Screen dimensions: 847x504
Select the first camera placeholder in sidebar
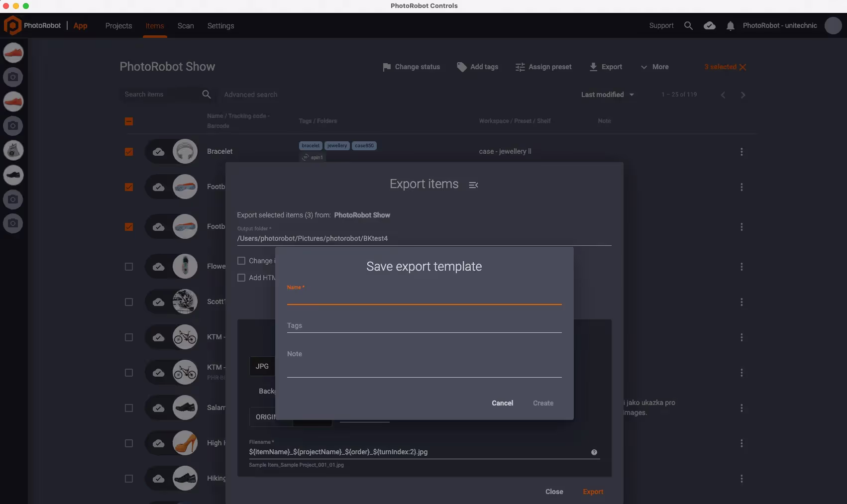point(13,77)
